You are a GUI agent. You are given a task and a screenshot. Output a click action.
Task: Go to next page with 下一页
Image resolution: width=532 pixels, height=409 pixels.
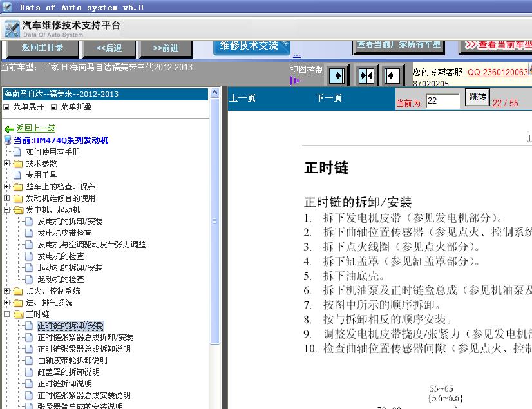(328, 99)
